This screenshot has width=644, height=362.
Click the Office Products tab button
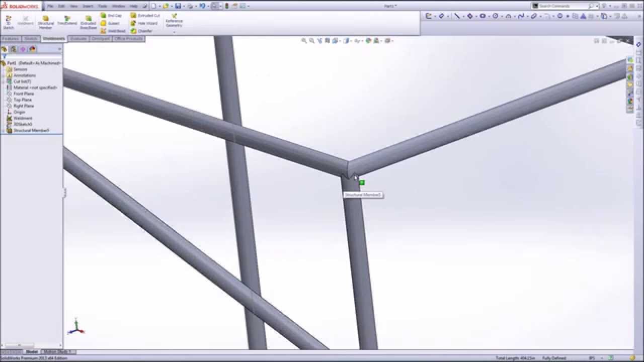click(x=128, y=38)
